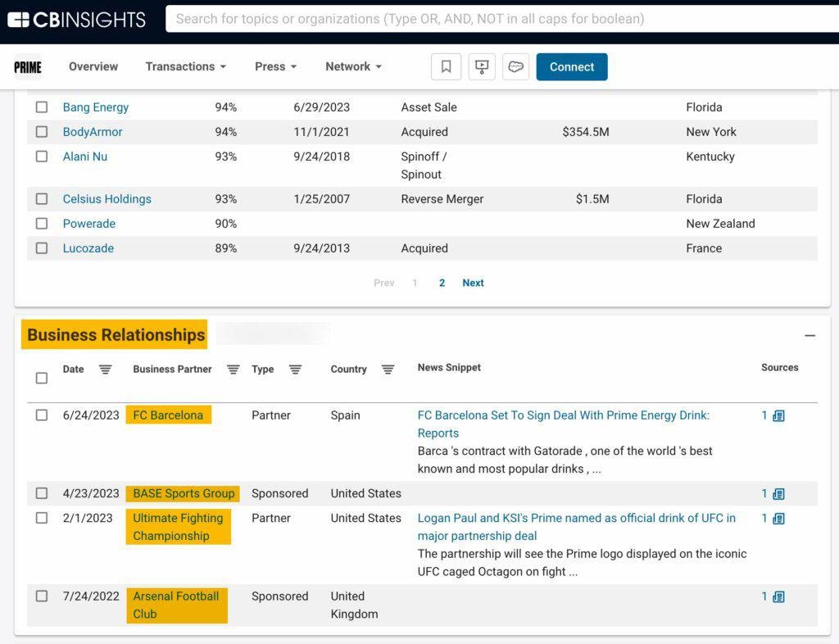Open the Powerade profile link

(x=88, y=224)
